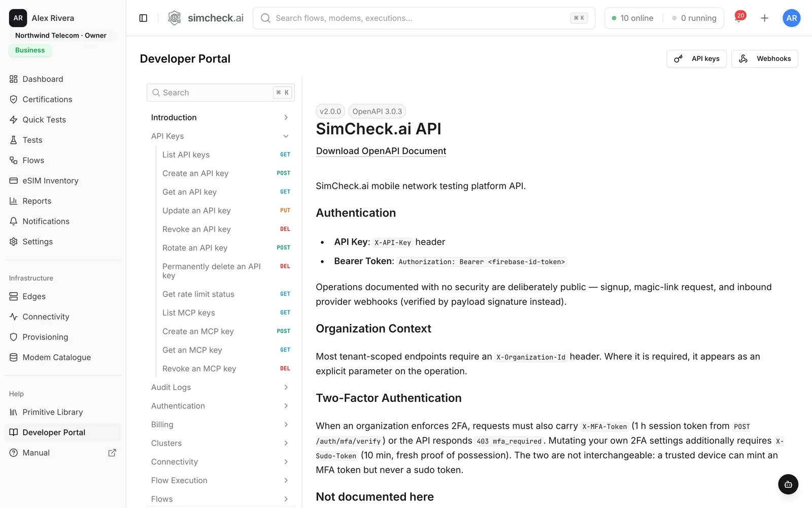Expand the Flow Execution section
Screen dimensions: 812x508
pos(220,481)
